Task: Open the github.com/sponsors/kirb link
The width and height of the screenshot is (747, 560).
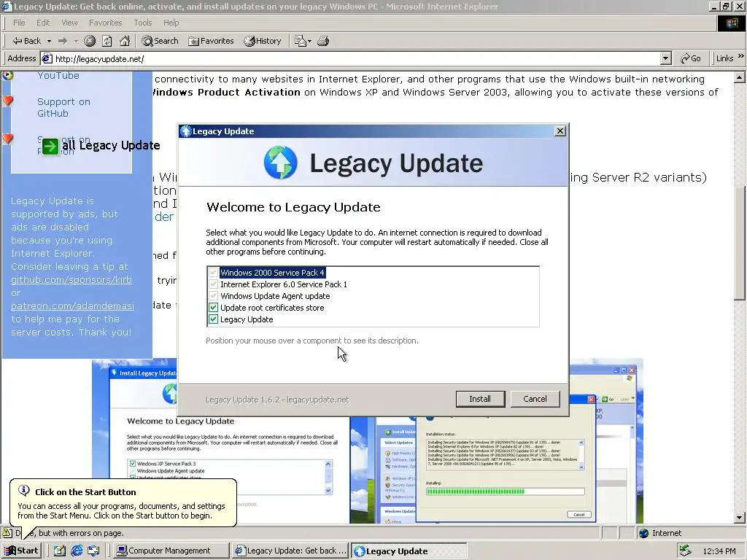Action: coord(71,279)
